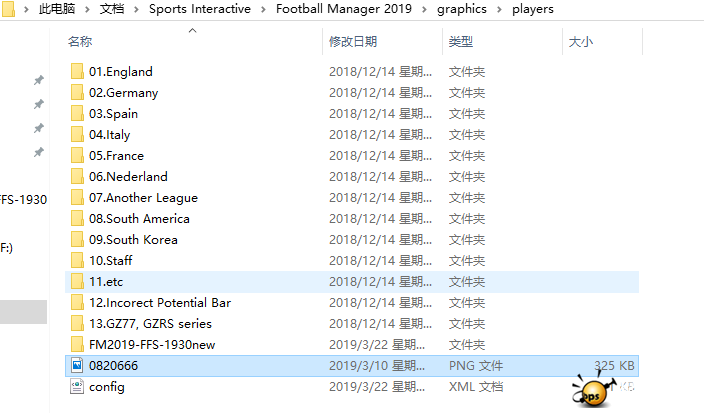This screenshot has height=413, width=704.
Task: Select the FM2019-FFS-1930new folder icon
Action: [x=78, y=345]
